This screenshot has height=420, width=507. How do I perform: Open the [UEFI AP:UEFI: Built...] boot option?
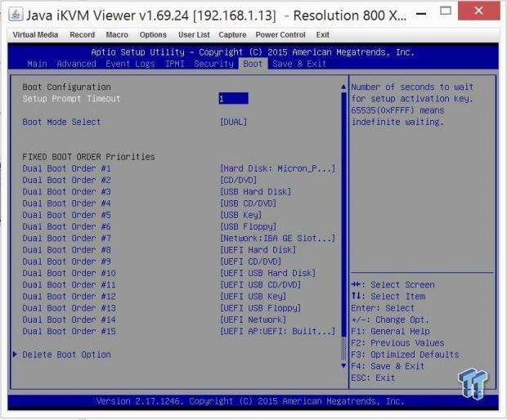tap(277, 331)
